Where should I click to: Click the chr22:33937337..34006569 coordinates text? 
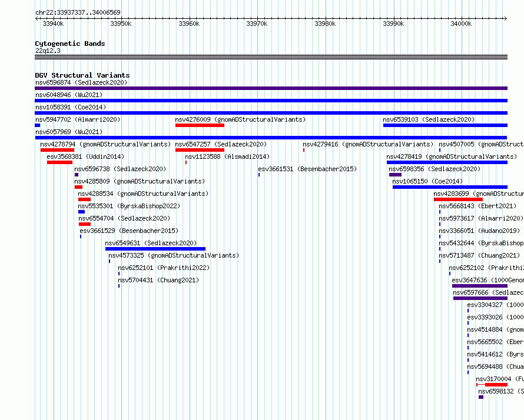[x=78, y=12]
